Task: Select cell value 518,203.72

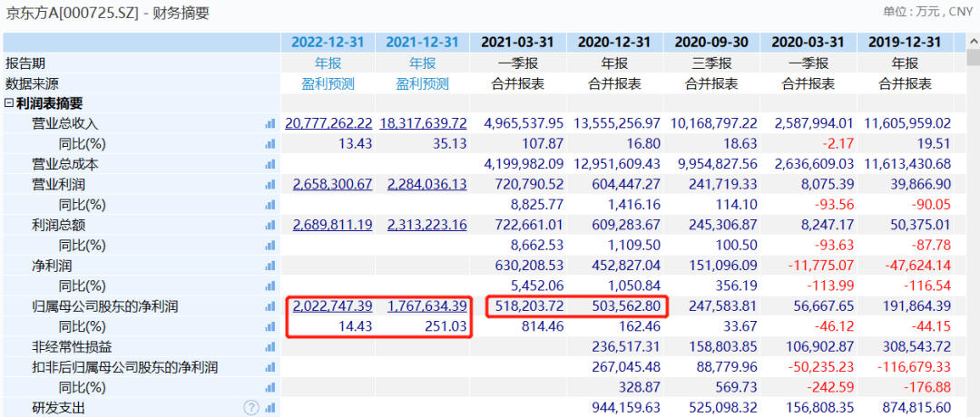Action: click(529, 306)
